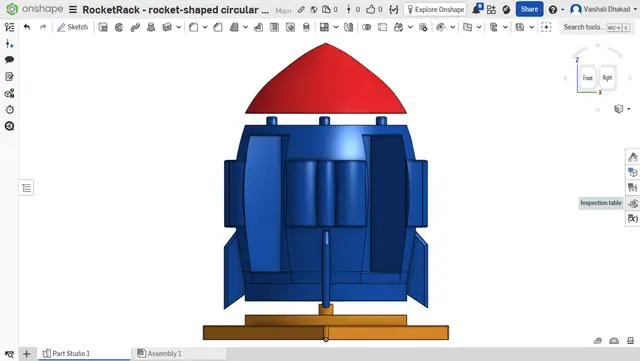Select the Transform tool
The width and height of the screenshot is (640, 361).
point(398,27)
